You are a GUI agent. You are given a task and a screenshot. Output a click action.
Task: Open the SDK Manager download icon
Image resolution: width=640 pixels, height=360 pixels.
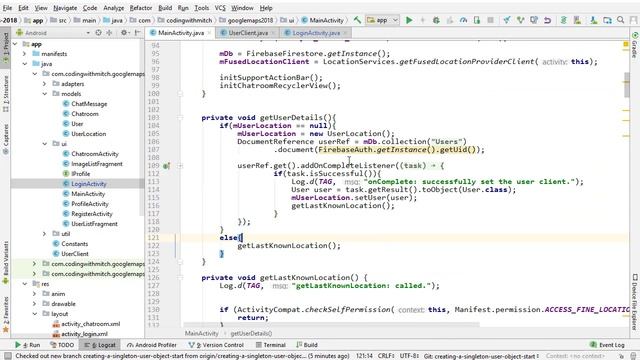coord(593,20)
